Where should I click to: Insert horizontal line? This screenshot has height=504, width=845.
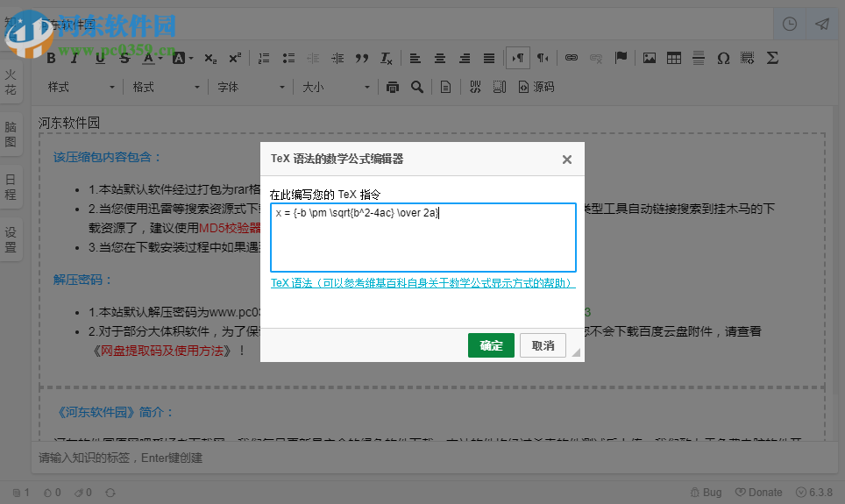699,58
